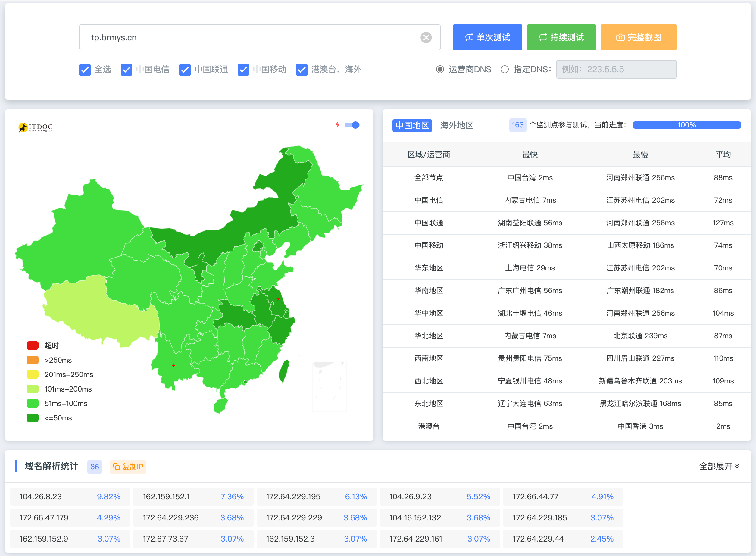
Task: Click the Hainan island on the map
Action: [x=220, y=406]
